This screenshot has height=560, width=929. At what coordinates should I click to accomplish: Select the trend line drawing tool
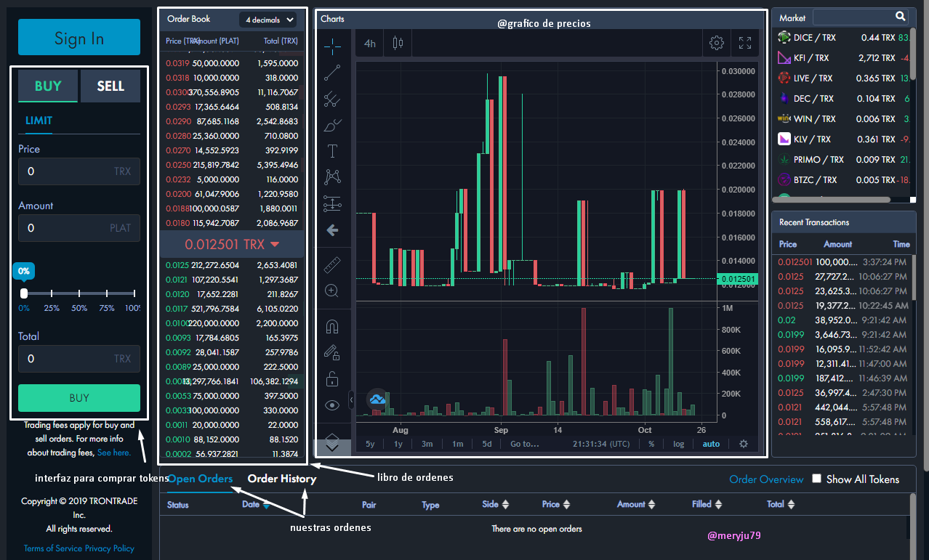[332, 72]
